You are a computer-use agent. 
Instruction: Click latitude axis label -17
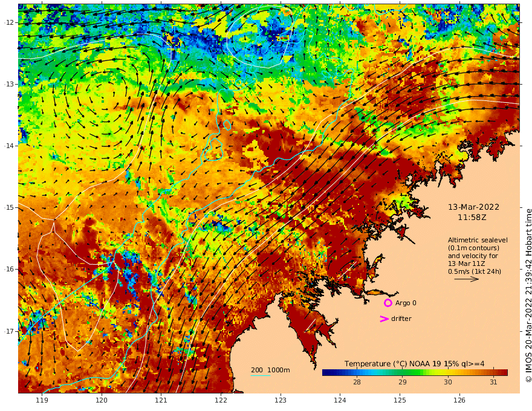9,331
